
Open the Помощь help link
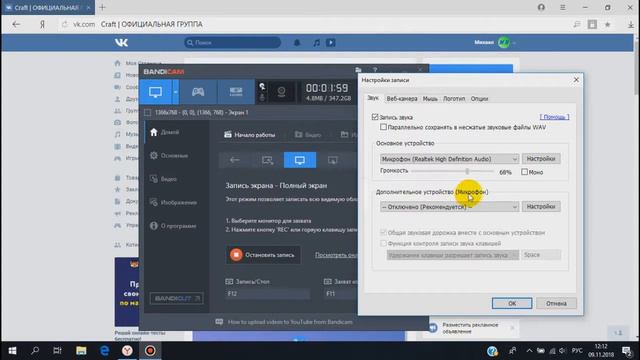(x=554, y=117)
